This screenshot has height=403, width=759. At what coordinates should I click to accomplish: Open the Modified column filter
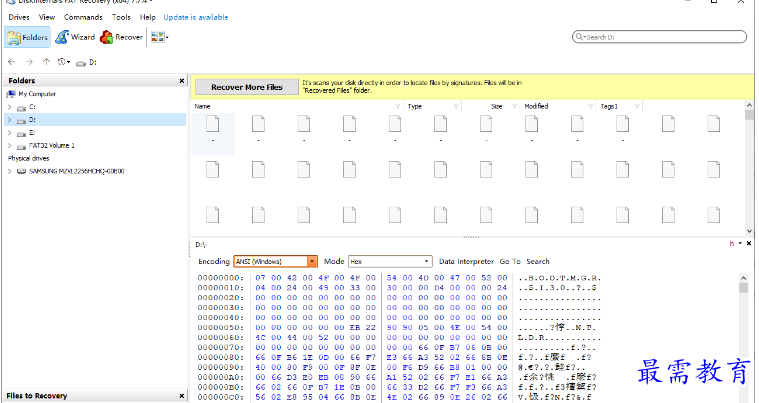(x=590, y=106)
